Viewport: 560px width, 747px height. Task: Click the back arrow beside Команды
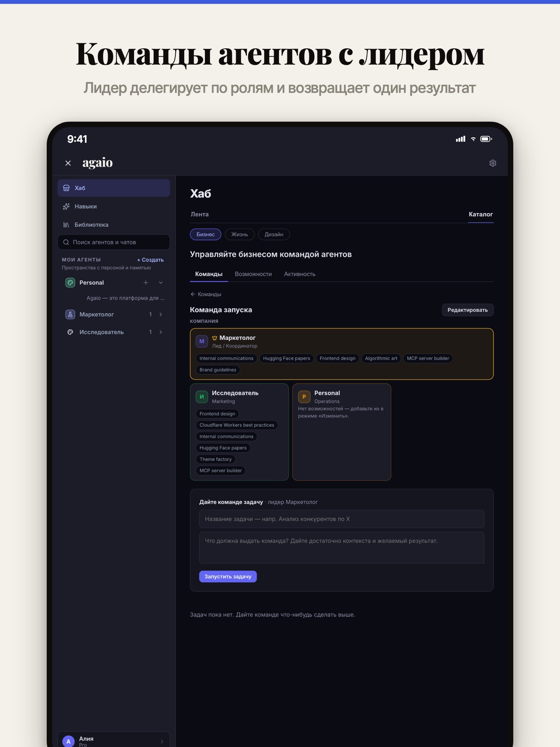click(193, 294)
